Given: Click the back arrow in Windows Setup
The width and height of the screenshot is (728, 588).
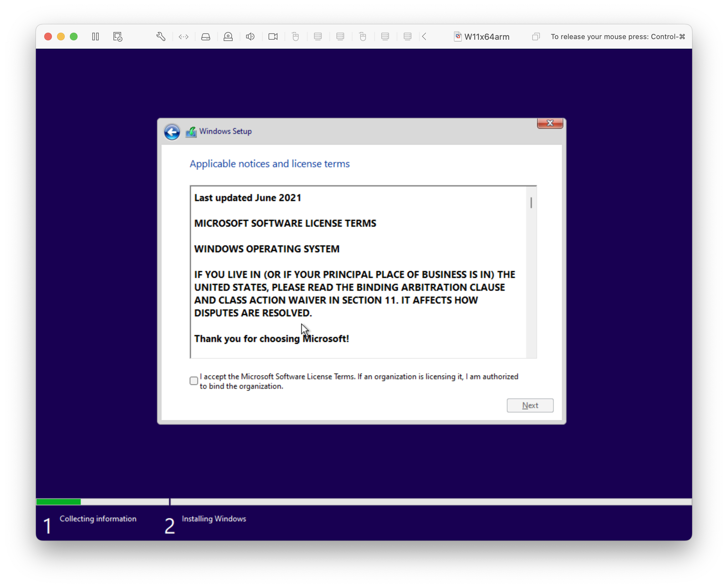Looking at the screenshot, I should tap(172, 132).
